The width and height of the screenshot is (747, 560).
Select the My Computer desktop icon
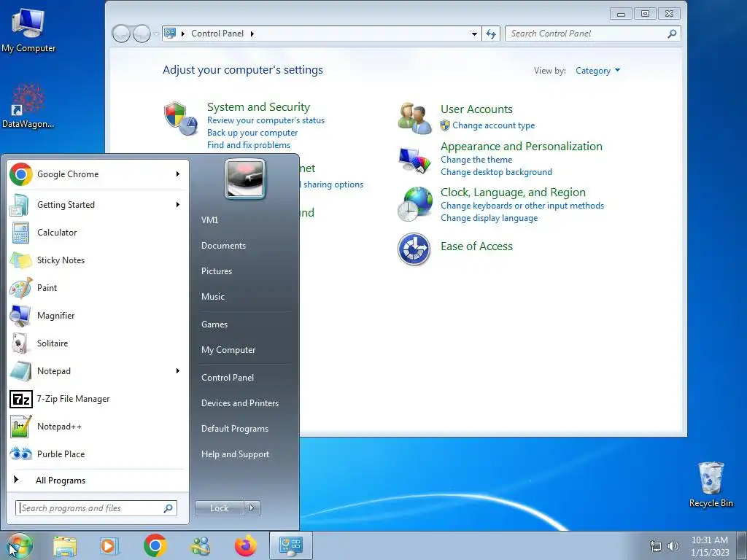tap(28, 29)
